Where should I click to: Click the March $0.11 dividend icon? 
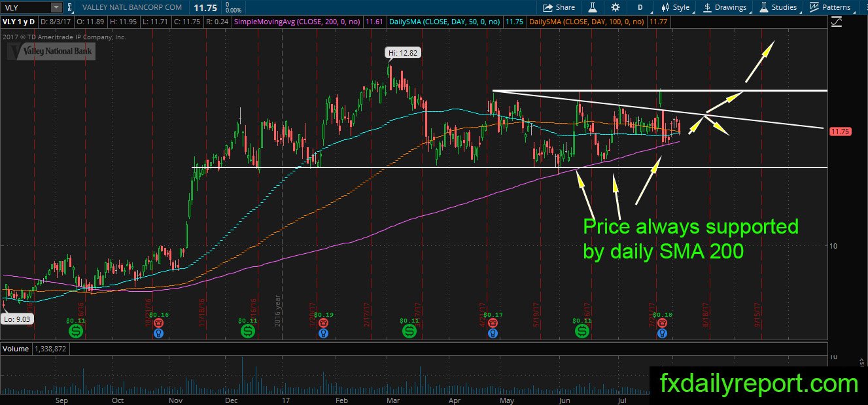coord(409,332)
